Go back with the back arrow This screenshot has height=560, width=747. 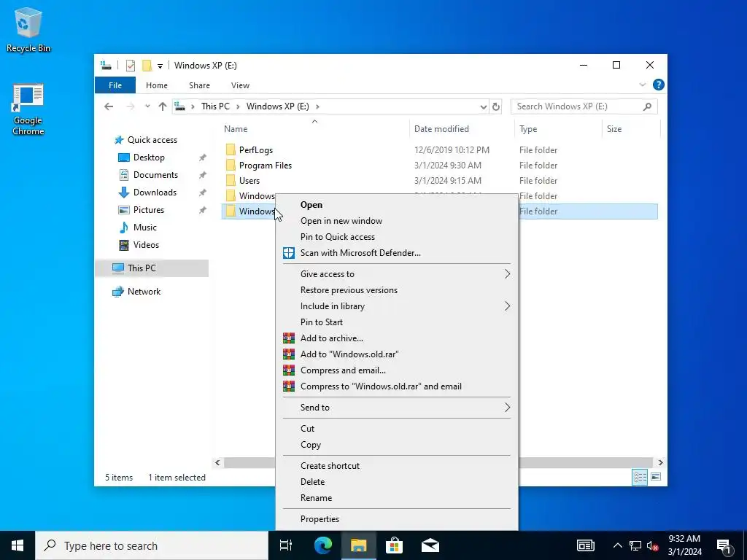click(x=109, y=106)
